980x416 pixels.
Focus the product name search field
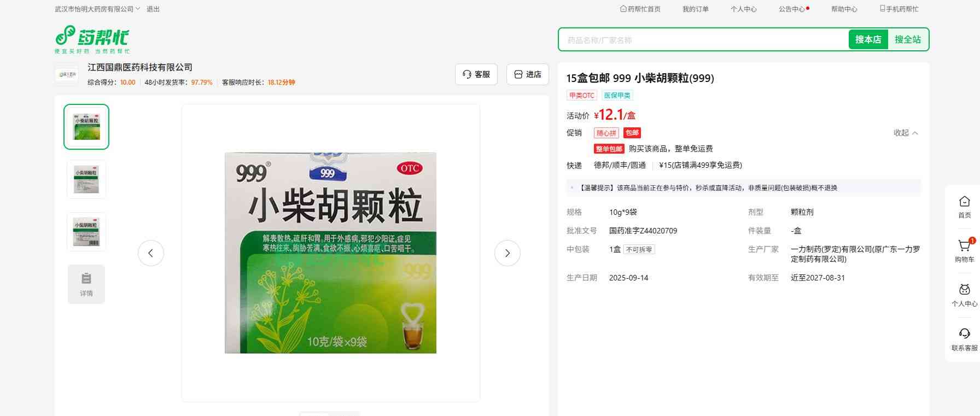(703, 40)
